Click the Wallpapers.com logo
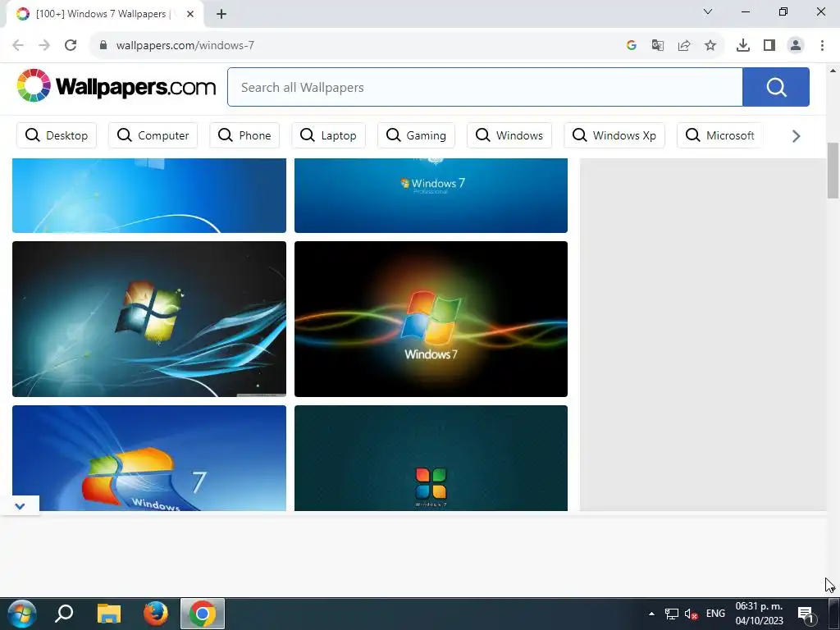 click(x=116, y=85)
